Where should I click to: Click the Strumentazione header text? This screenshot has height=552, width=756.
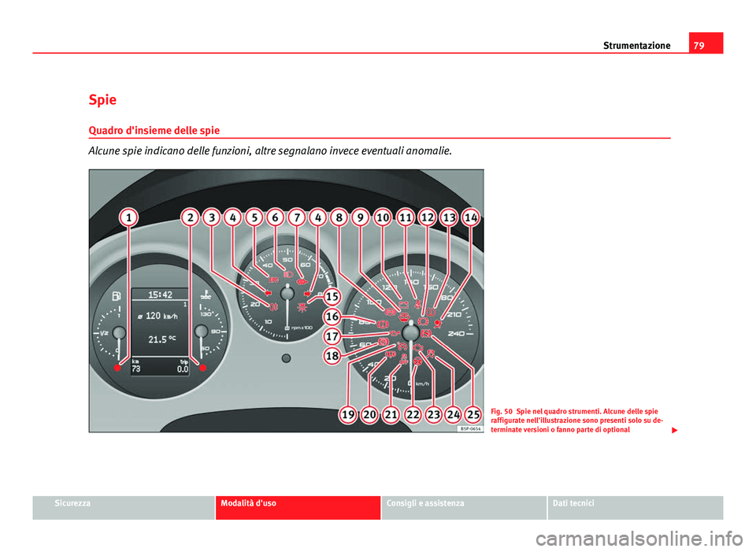pyautogui.click(x=636, y=46)
